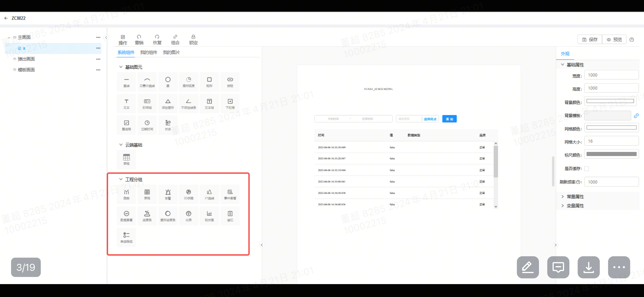Screen dimensions: 644x297
Task: Select the 贝赛尔曲线 Bezier curve component
Action: pyautogui.click(x=147, y=82)
